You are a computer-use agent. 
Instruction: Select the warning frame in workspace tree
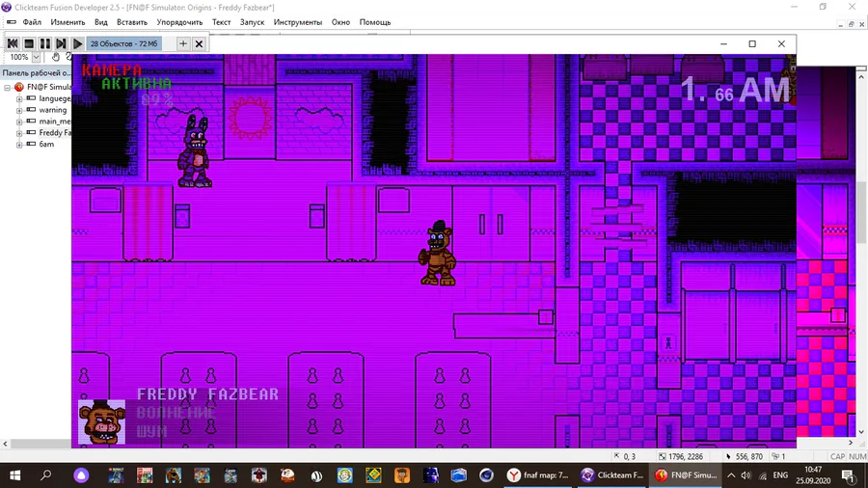tap(53, 110)
